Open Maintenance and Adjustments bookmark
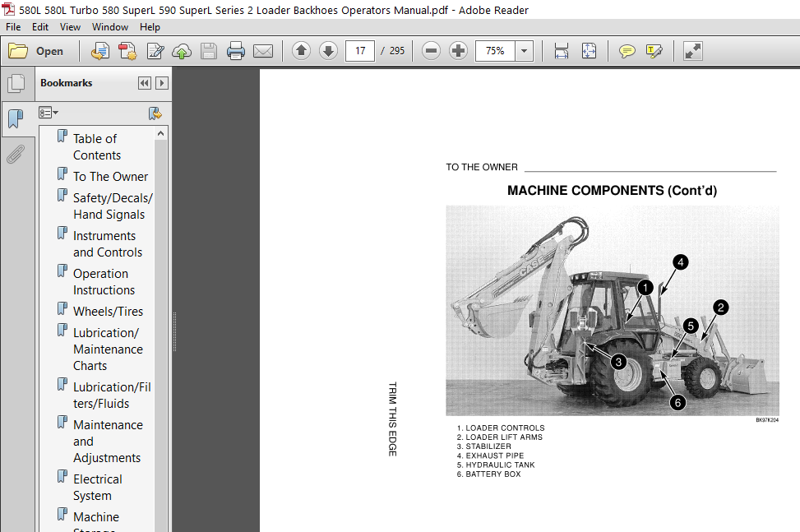 tap(109, 442)
